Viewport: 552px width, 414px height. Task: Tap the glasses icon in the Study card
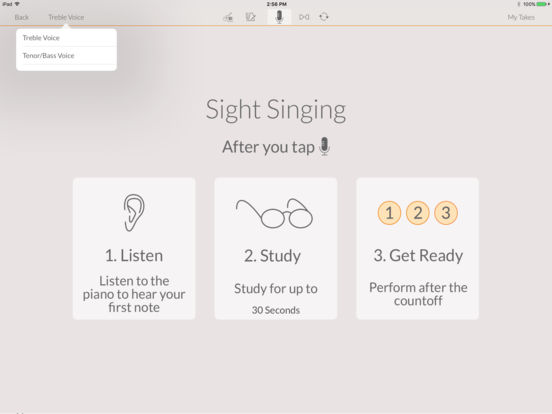pyautogui.click(x=275, y=213)
